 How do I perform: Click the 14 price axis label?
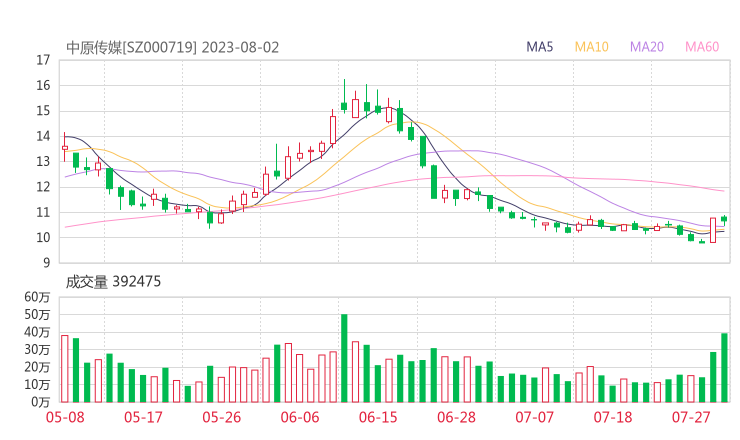pos(43,136)
